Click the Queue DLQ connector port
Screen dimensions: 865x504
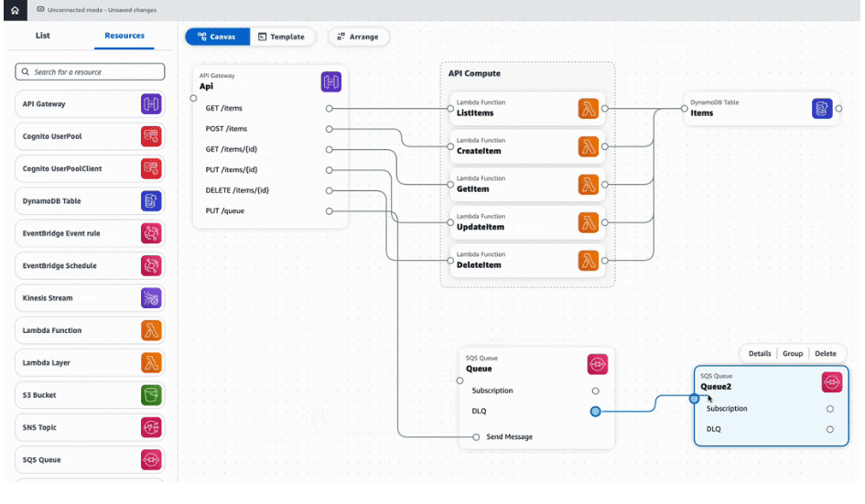click(595, 412)
